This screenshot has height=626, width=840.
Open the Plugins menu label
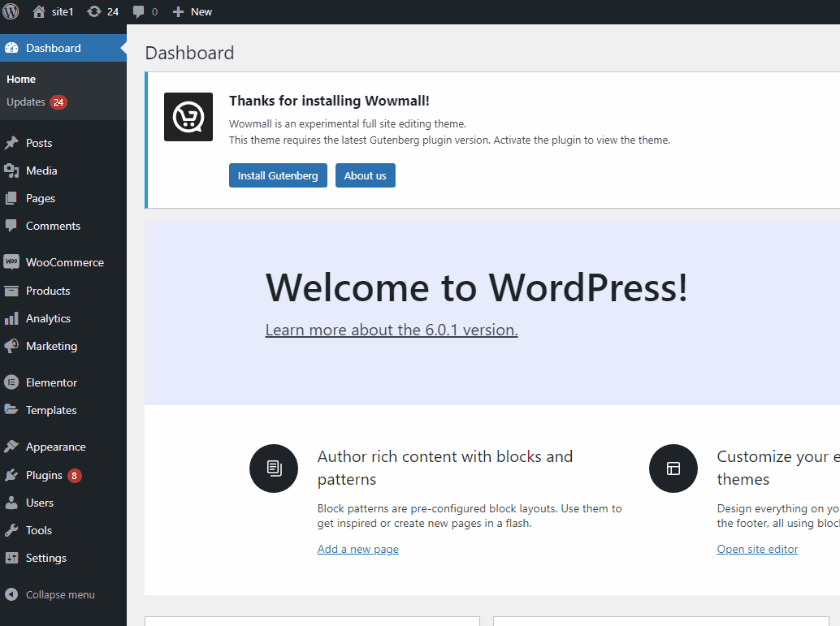[44, 476]
